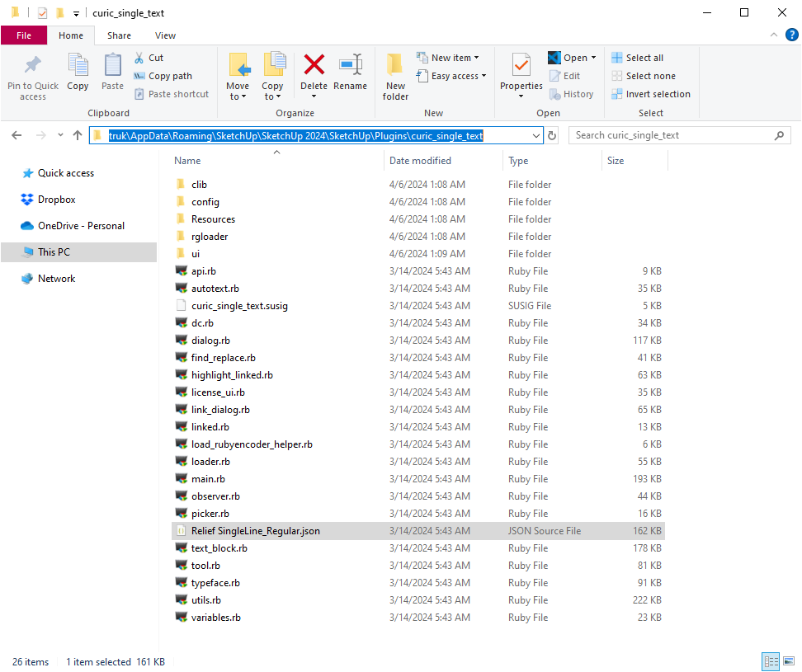This screenshot has height=672, width=802.
Task: Sort by Name column header
Action: [x=187, y=161]
